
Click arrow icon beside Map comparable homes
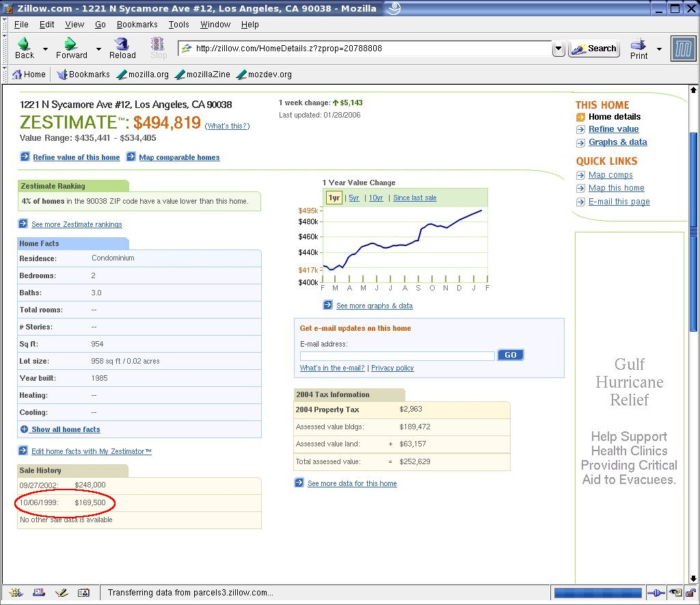(x=131, y=157)
